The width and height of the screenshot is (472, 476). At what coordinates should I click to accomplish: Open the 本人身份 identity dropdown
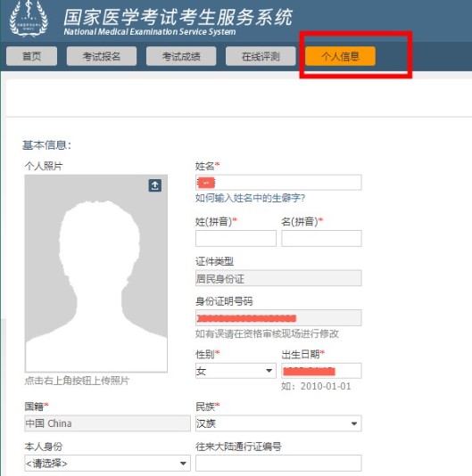coord(107,463)
